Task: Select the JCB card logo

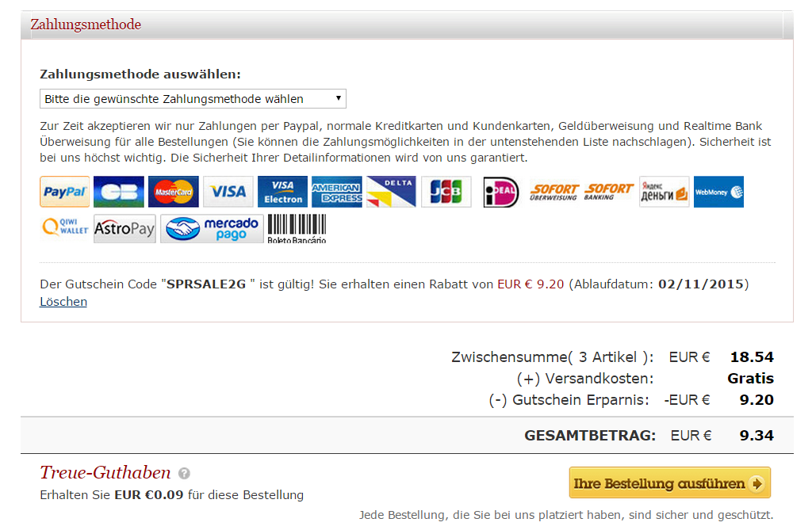Action: click(446, 192)
